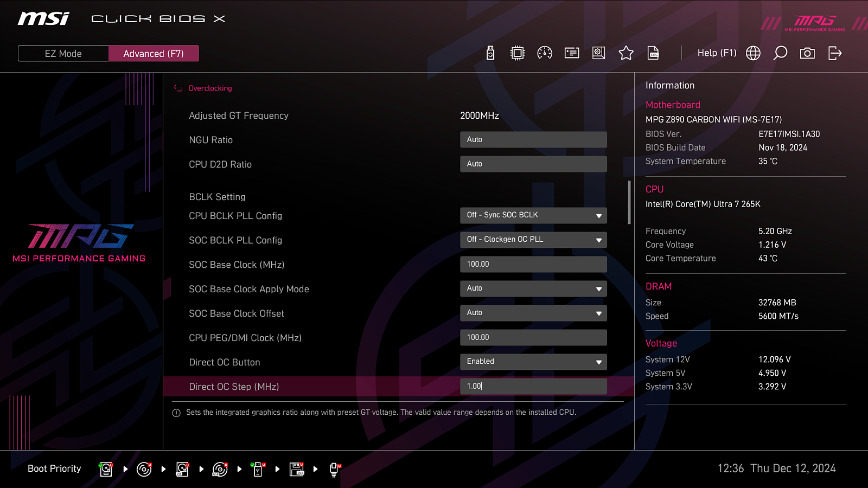Open the CPU chip settings icon
Screen dimensions: 868x488
[x=518, y=53]
